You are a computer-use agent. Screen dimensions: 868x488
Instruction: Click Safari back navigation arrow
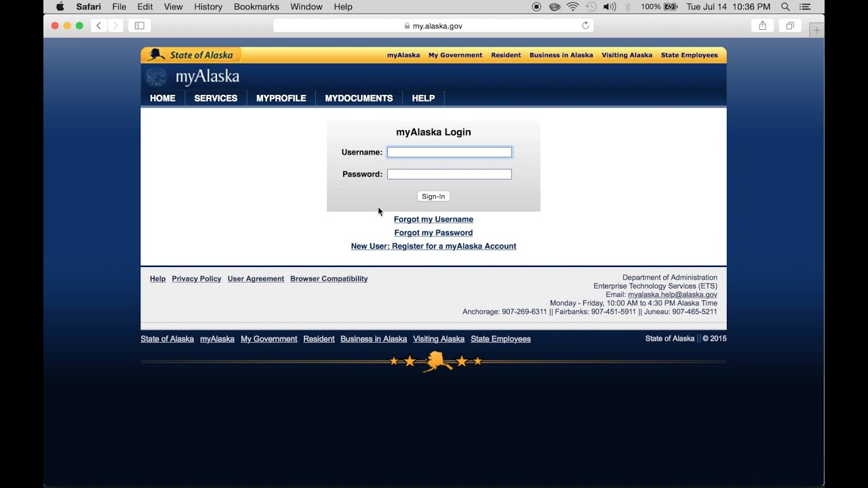pyautogui.click(x=98, y=26)
